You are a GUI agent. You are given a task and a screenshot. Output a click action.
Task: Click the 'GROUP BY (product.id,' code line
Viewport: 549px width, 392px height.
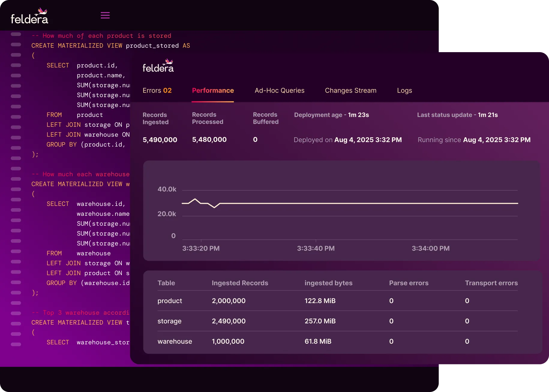(86, 144)
